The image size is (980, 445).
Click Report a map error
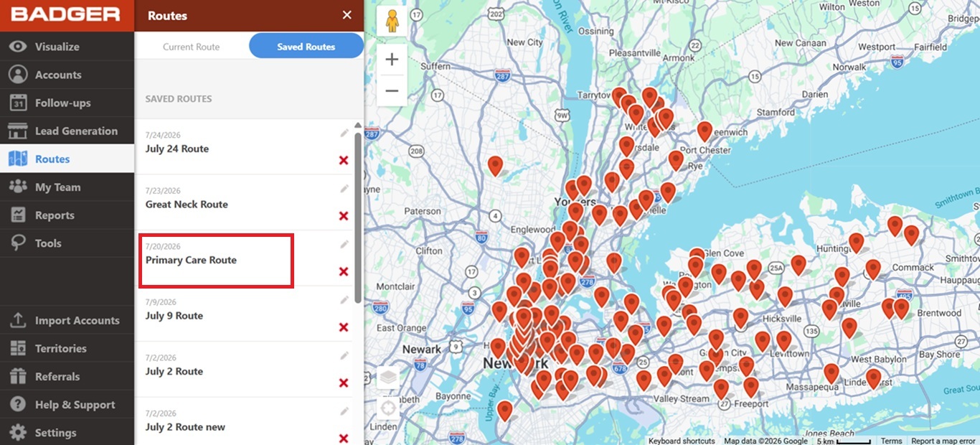(943, 441)
